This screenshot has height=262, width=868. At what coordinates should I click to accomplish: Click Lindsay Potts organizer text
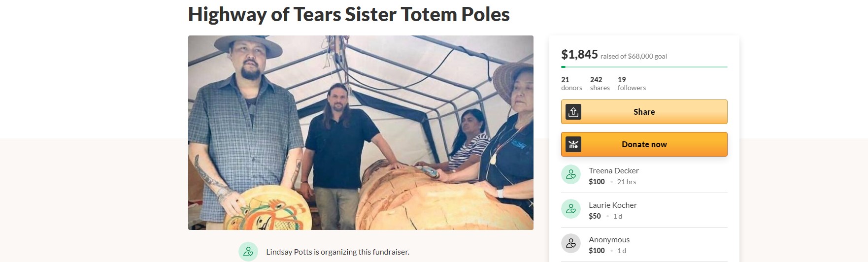point(337,252)
